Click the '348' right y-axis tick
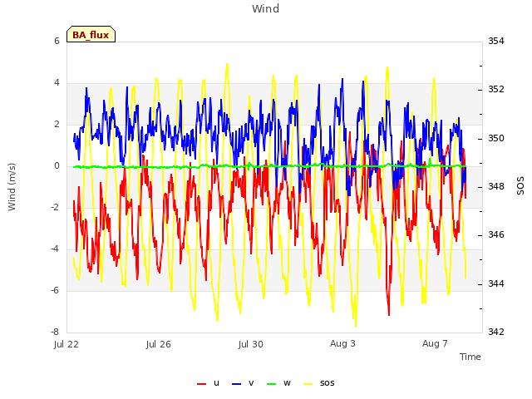 496,186
